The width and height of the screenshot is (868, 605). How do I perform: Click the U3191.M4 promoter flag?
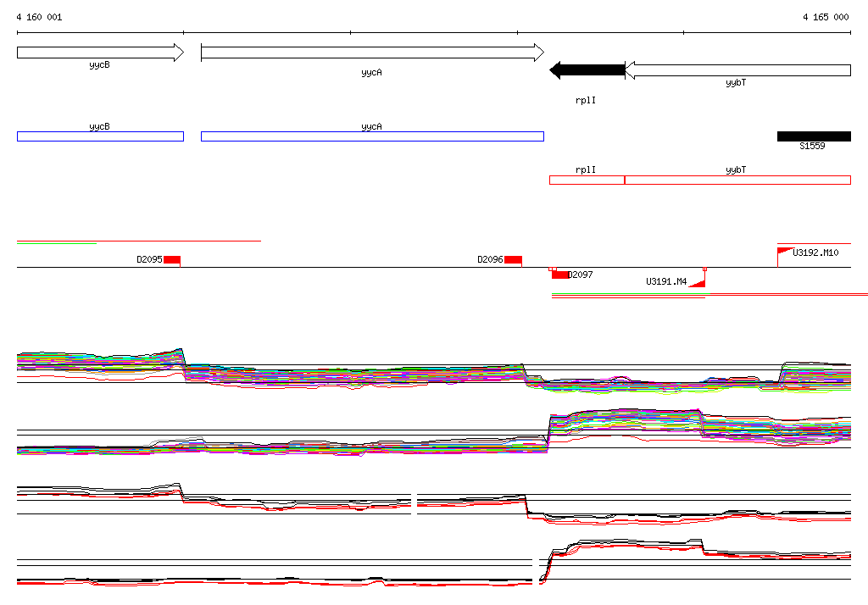tap(697, 283)
